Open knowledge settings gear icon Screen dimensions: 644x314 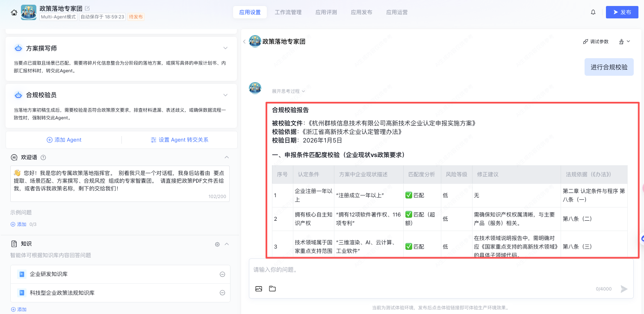click(217, 244)
